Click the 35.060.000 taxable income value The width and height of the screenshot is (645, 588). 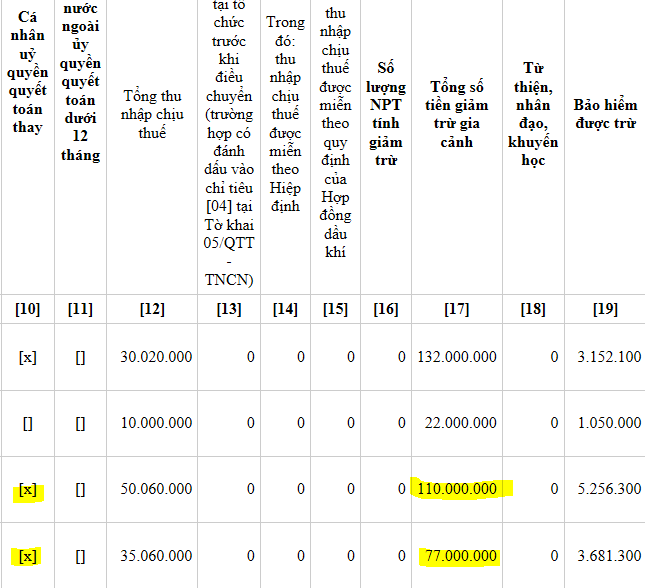tap(156, 555)
